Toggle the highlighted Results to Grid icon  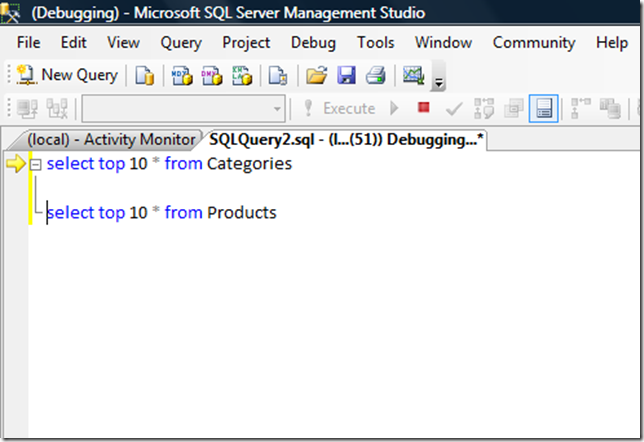tap(543, 108)
